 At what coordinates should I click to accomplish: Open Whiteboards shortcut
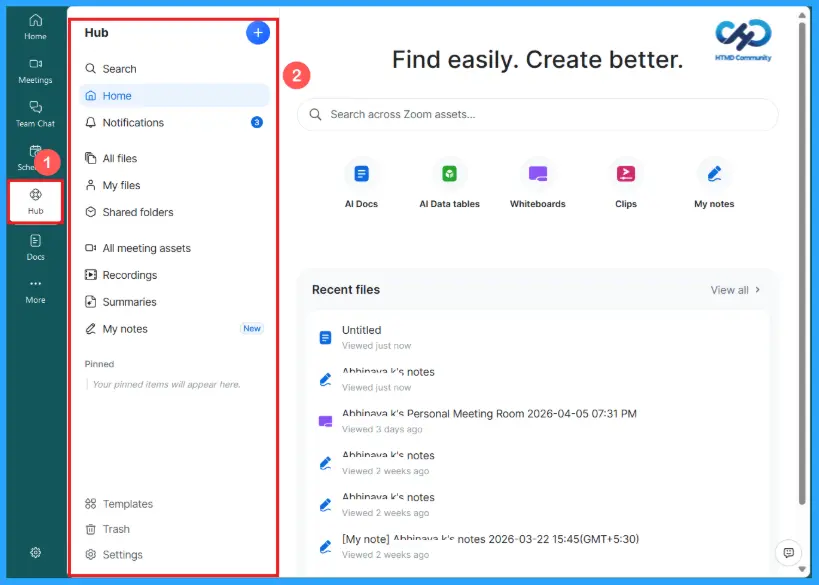click(537, 184)
